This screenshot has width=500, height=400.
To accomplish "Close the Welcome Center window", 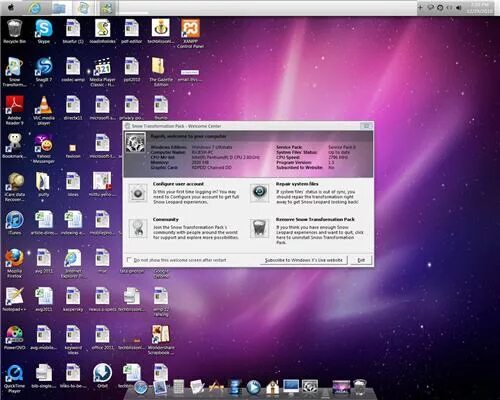I will 366,126.
